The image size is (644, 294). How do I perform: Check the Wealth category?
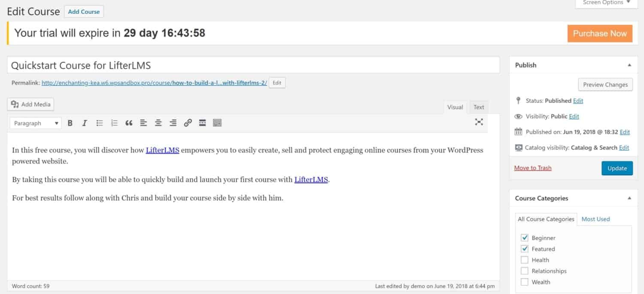525,282
